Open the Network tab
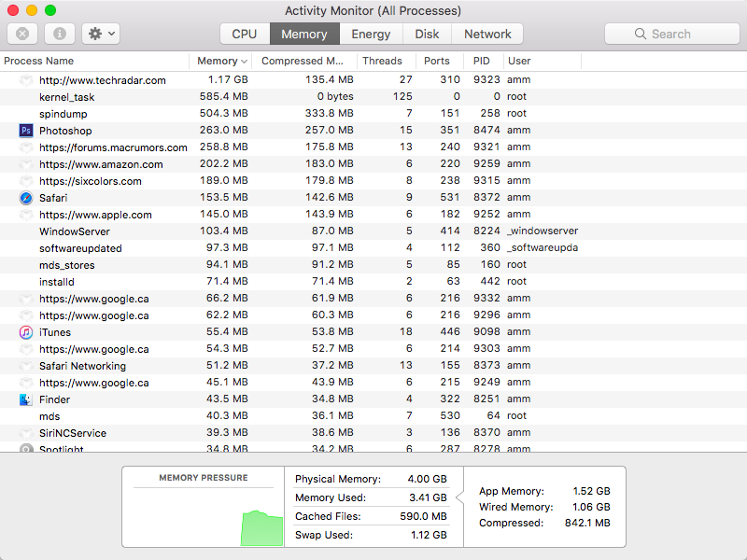Screen dimensions: 747x560 [x=487, y=34]
